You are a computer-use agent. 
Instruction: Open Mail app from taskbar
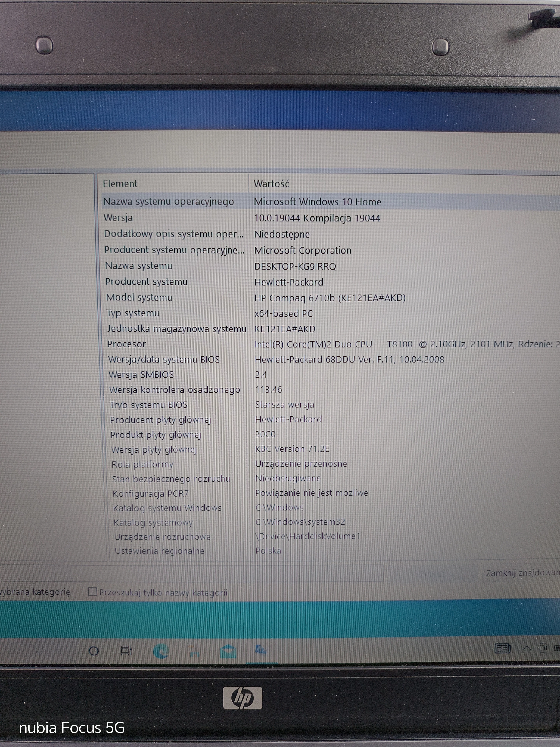point(228,651)
